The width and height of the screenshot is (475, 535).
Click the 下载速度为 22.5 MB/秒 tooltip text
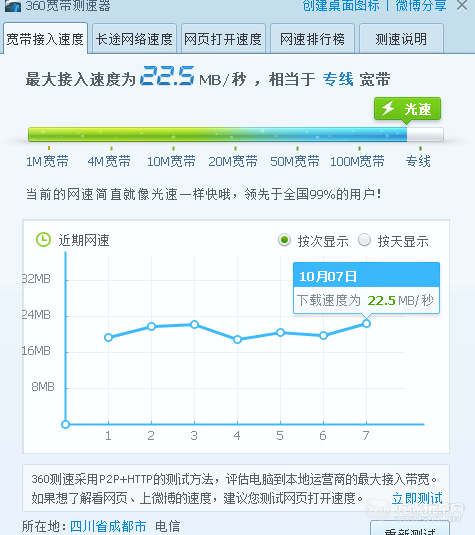(x=365, y=300)
